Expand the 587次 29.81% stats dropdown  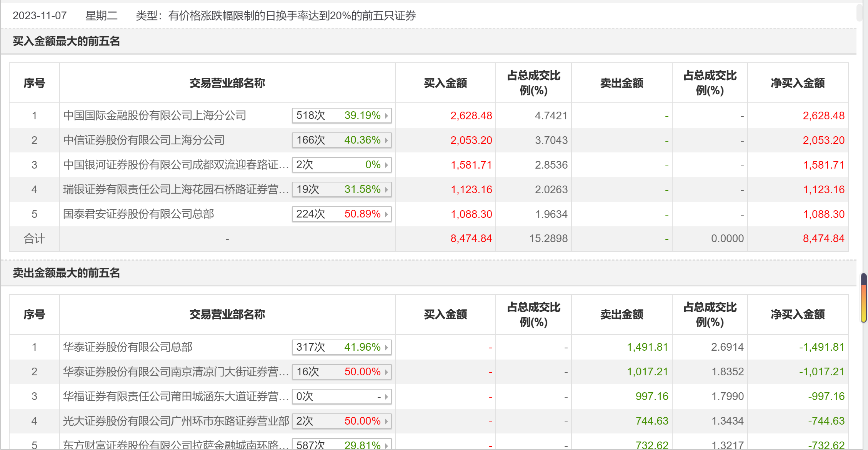click(x=386, y=445)
